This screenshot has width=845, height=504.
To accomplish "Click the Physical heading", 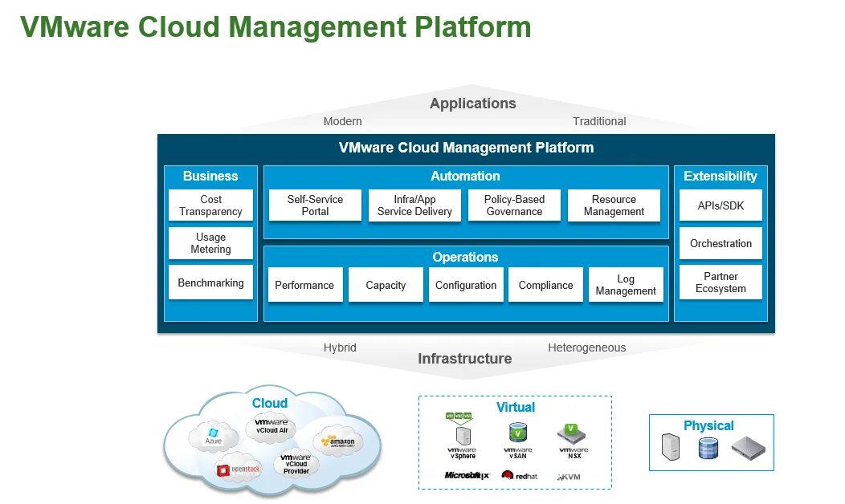I will coord(708,425).
